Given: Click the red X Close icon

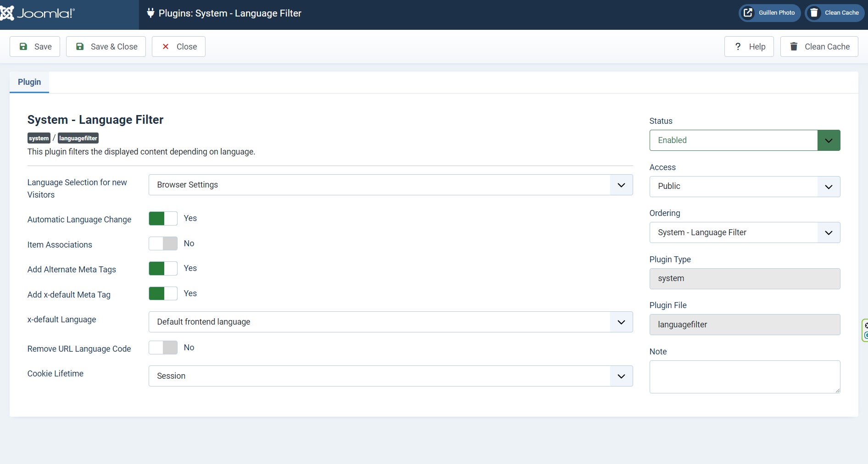Looking at the screenshot, I should 166,47.
